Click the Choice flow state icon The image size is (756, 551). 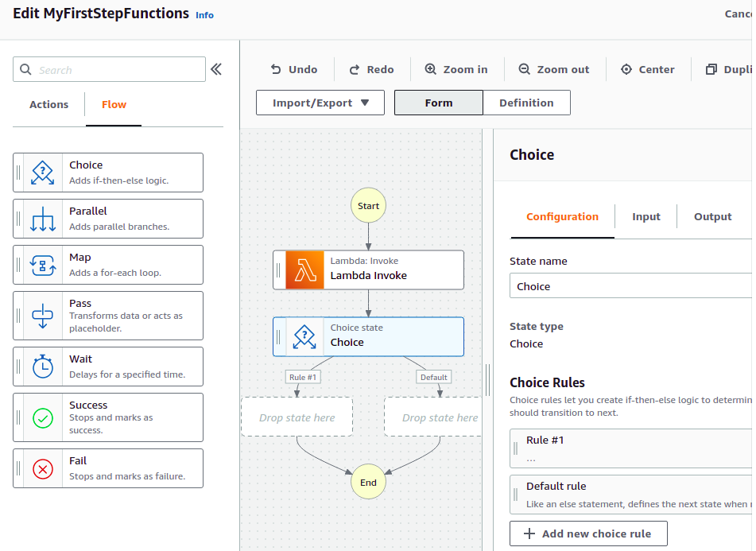point(42,173)
